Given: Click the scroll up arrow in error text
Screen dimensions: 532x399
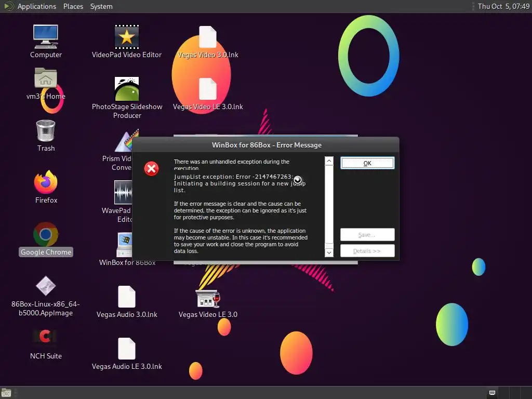Looking at the screenshot, I should (329, 161).
